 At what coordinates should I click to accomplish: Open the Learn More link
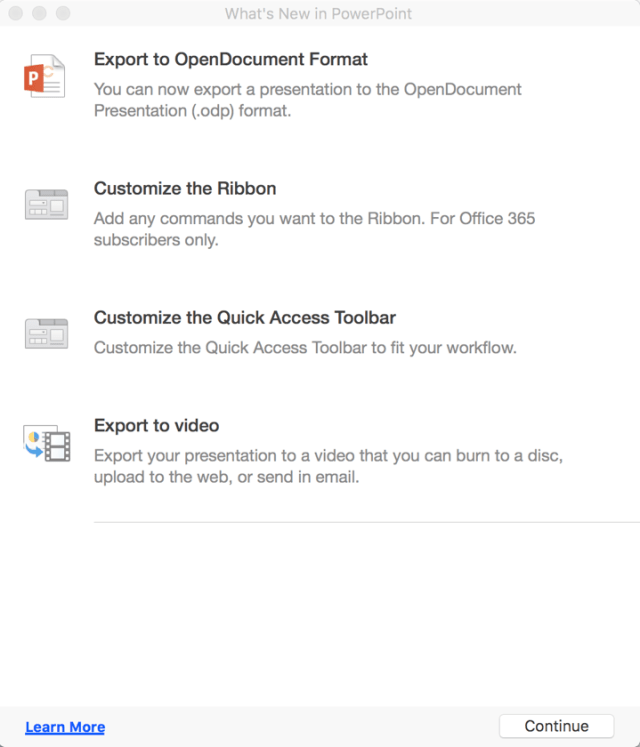pyautogui.click(x=65, y=727)
